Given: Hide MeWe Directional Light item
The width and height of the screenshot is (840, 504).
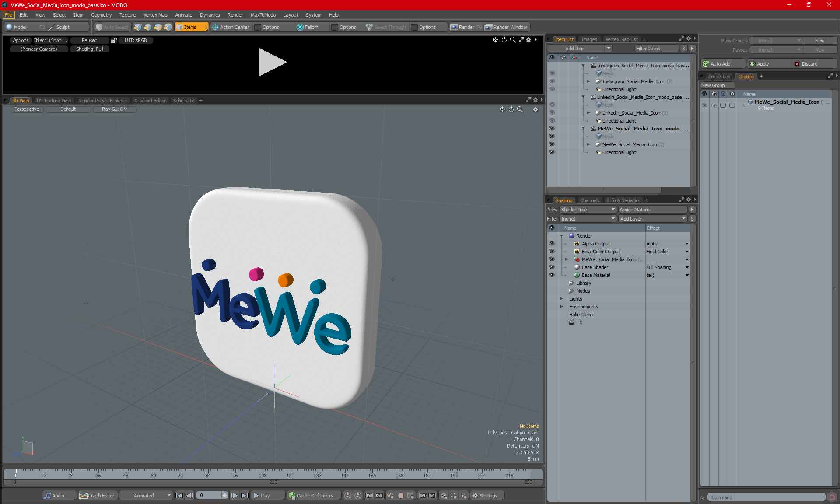Looking at the screenshot, I should point(552,152).
